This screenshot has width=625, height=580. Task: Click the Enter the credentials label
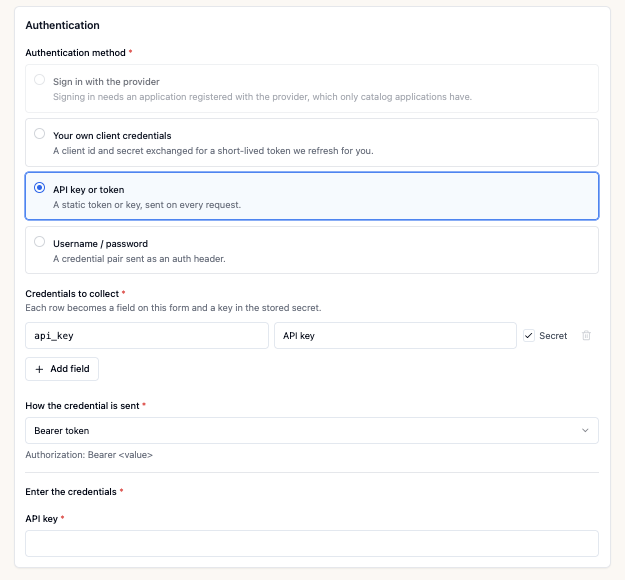[71, 492]
